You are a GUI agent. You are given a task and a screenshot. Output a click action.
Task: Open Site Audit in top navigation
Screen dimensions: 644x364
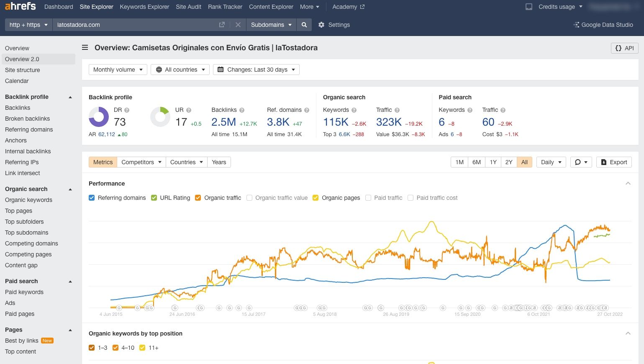(x=188, y=7)
